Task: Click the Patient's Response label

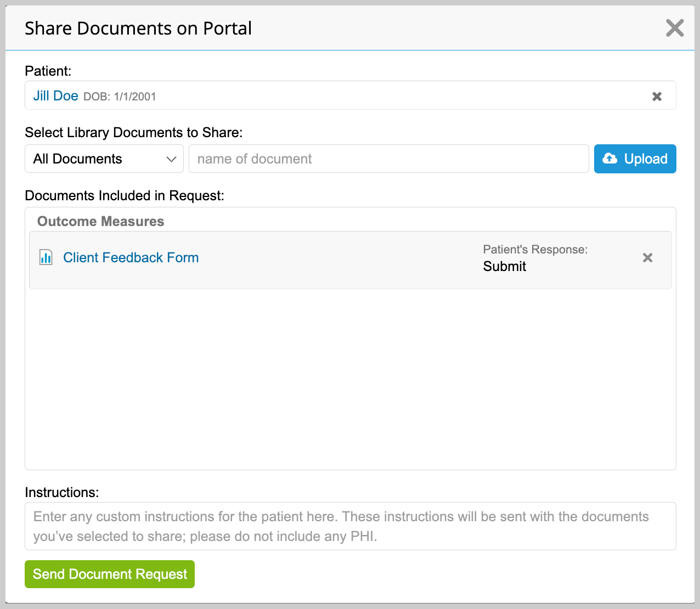Action: pos(535,249)
